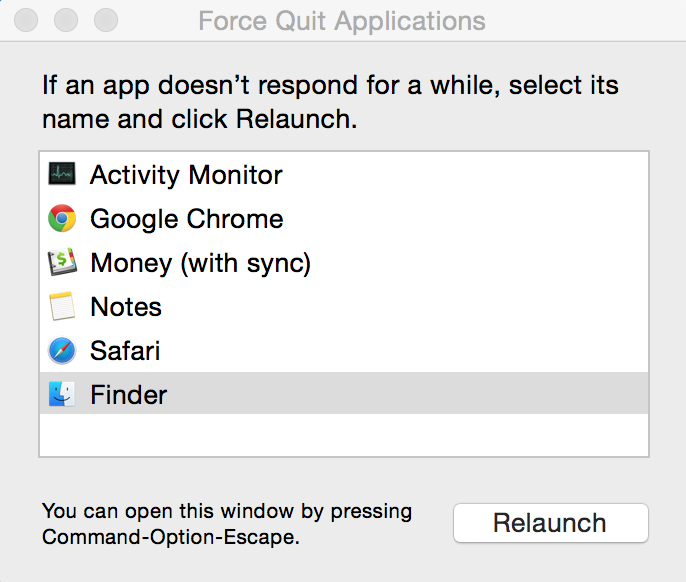The height and width of the screenshot is (582, 686).
Task: Select the highlighted Finder text label
Action: pyautogui.click(x=128, y=395)
